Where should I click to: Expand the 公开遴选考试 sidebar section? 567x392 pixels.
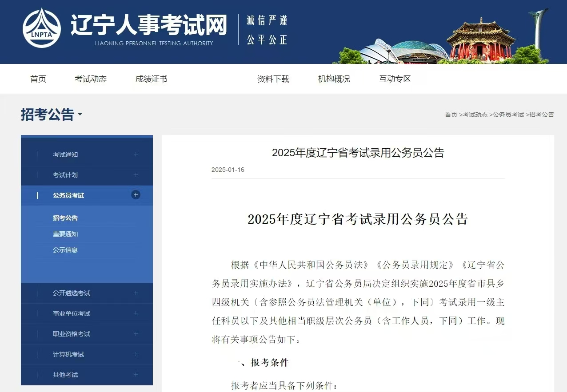(x=136, y=293)
